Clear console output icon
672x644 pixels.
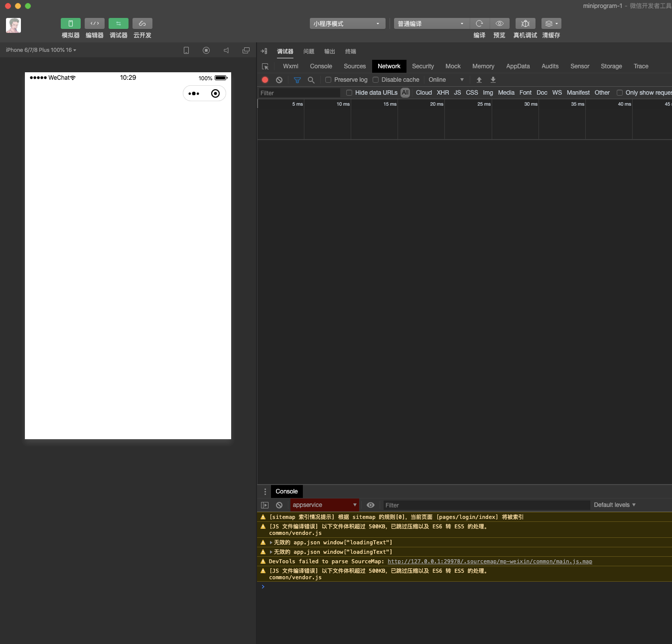[x=279, y=505]
